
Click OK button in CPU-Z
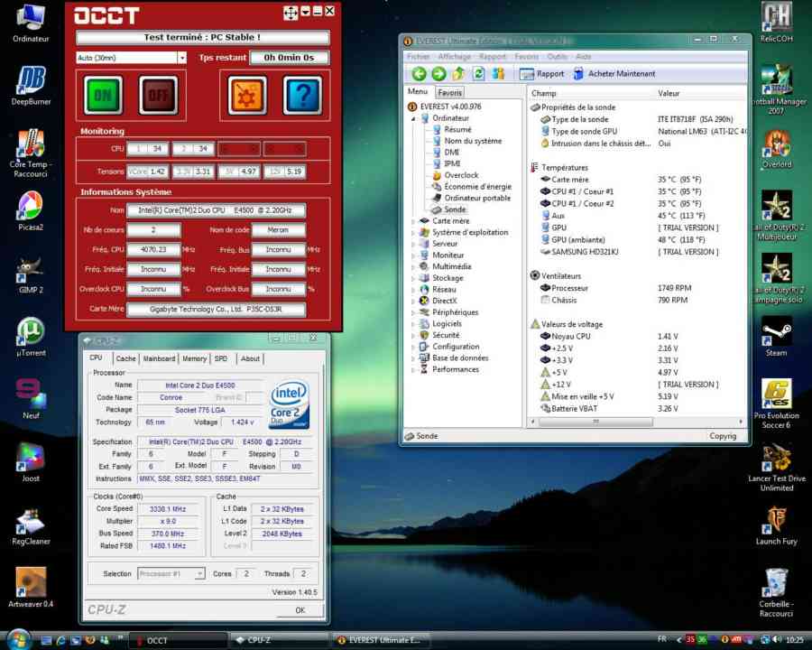pyautogui.click(x=300, y=610)
